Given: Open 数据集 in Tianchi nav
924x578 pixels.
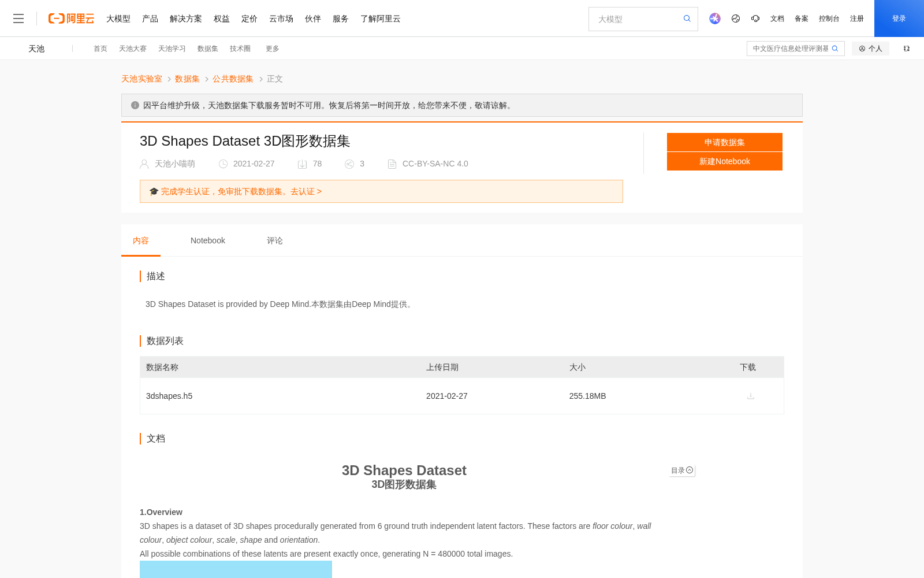Looking at the screenshot, I should 208,49.
